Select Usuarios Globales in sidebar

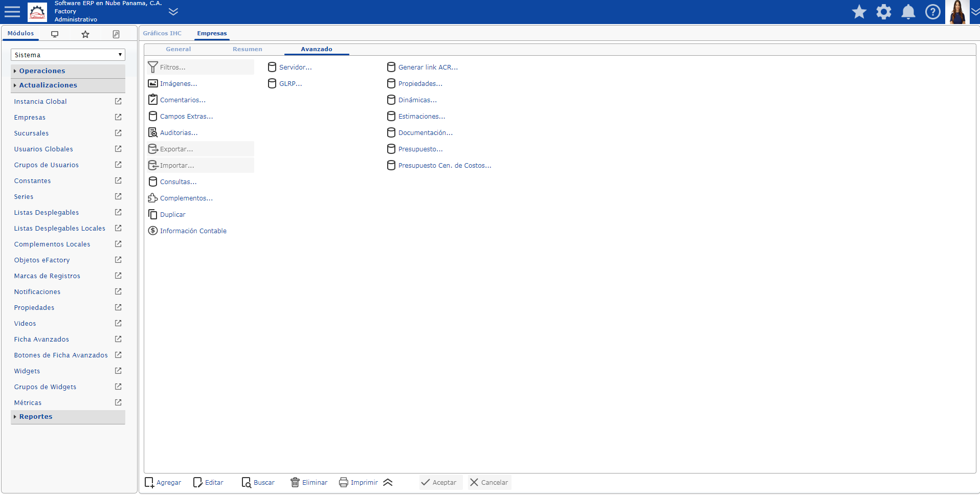[43, 149]
